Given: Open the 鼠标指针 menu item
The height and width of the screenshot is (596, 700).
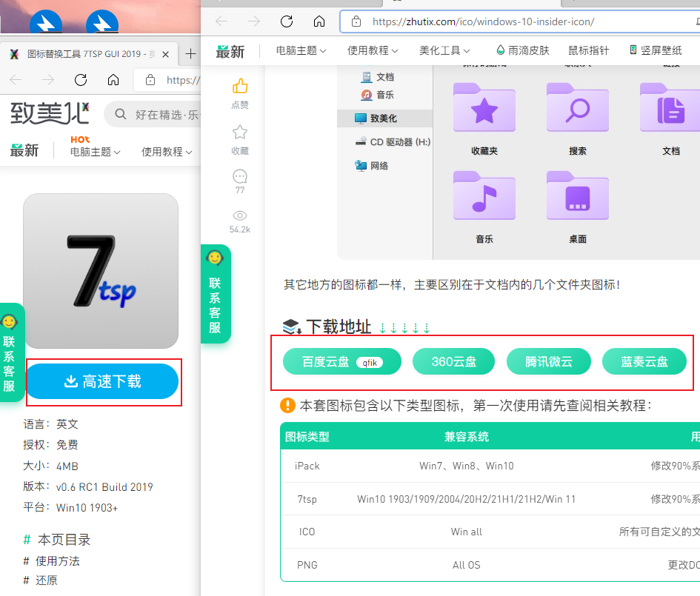Looking at the screenshot, I should 588,50.
